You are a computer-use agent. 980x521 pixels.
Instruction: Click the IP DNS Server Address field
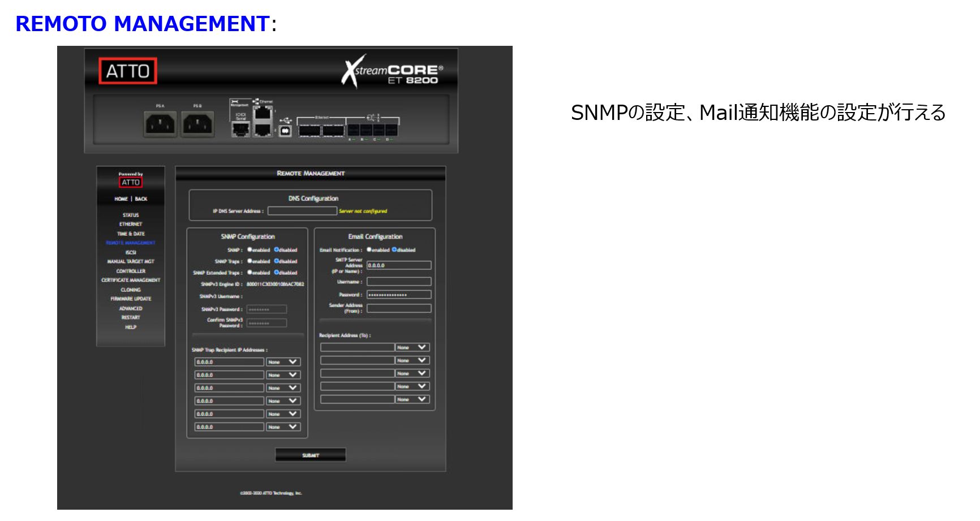pos(302,211)
